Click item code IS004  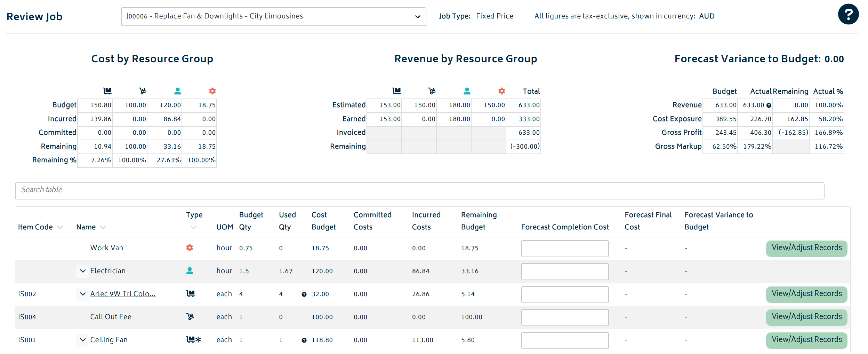(27, 317)
